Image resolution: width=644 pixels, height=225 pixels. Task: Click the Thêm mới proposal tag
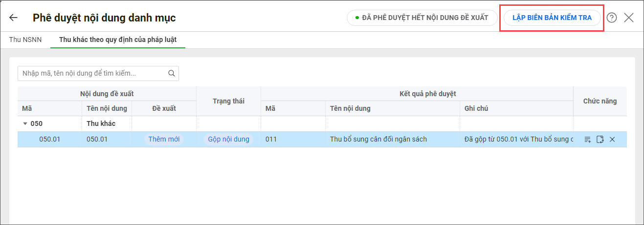pos(164,140)
